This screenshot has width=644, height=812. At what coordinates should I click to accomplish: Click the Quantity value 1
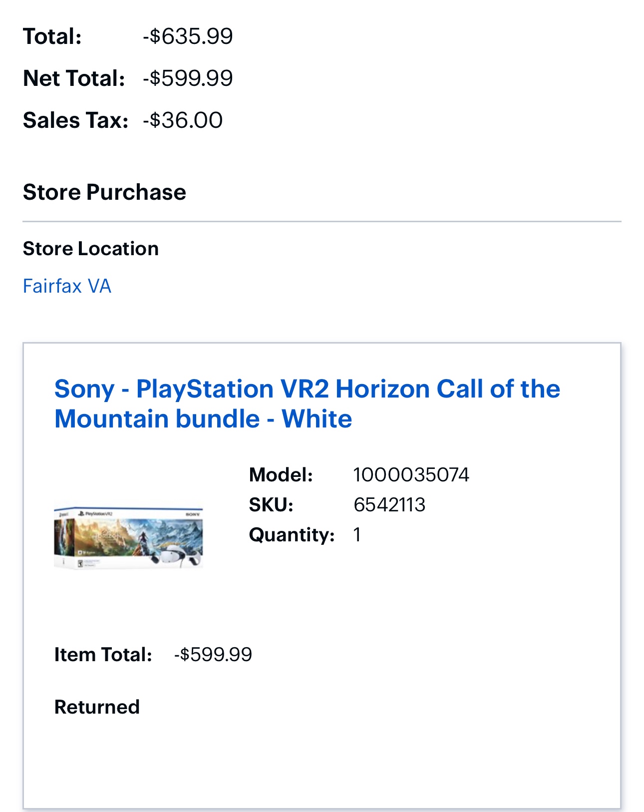(x=357, y=535)
